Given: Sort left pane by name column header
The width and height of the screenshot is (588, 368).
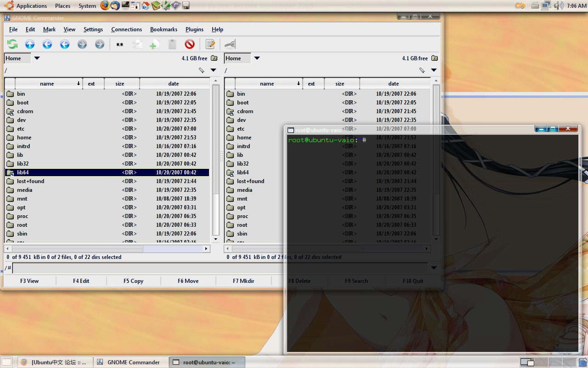Looking at the screenshot, I should [49, 84].
